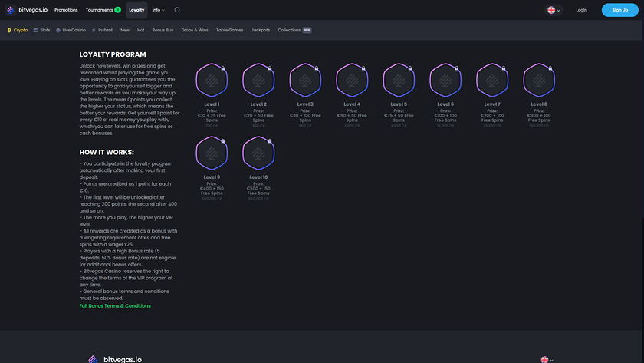Open the Live Casino category
The height and width of the screenshot is (363, 644).
[x=70, y=30]
